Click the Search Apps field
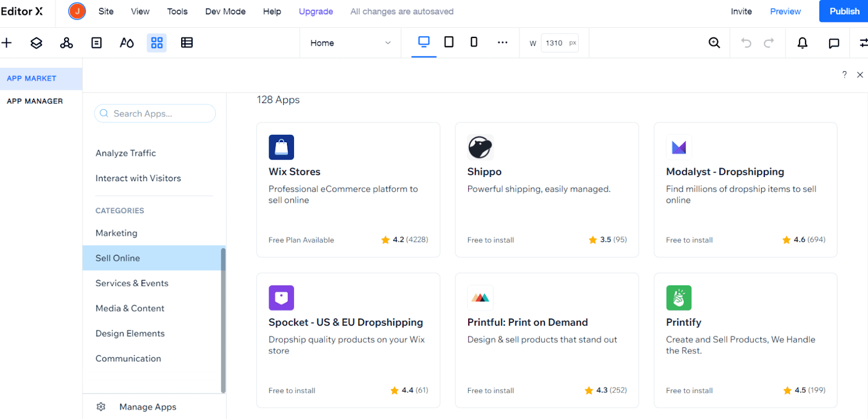868x419 pixels. coord(155,113)
